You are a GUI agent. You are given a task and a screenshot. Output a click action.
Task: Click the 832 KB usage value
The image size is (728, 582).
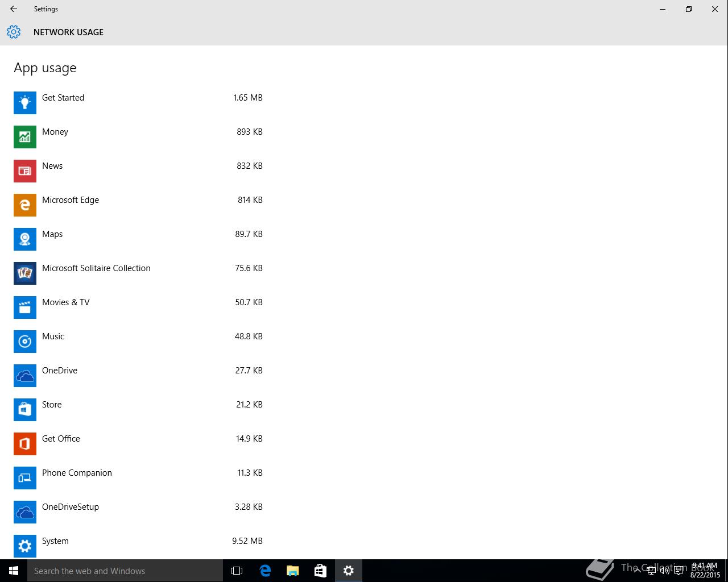pyautogui.click(x=250, y=166)
